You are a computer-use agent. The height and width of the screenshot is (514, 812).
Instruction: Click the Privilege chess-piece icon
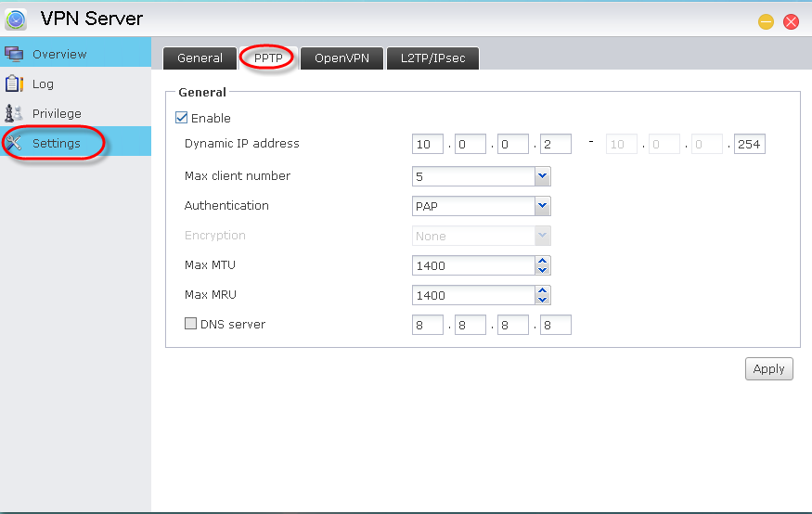point(14,113)
